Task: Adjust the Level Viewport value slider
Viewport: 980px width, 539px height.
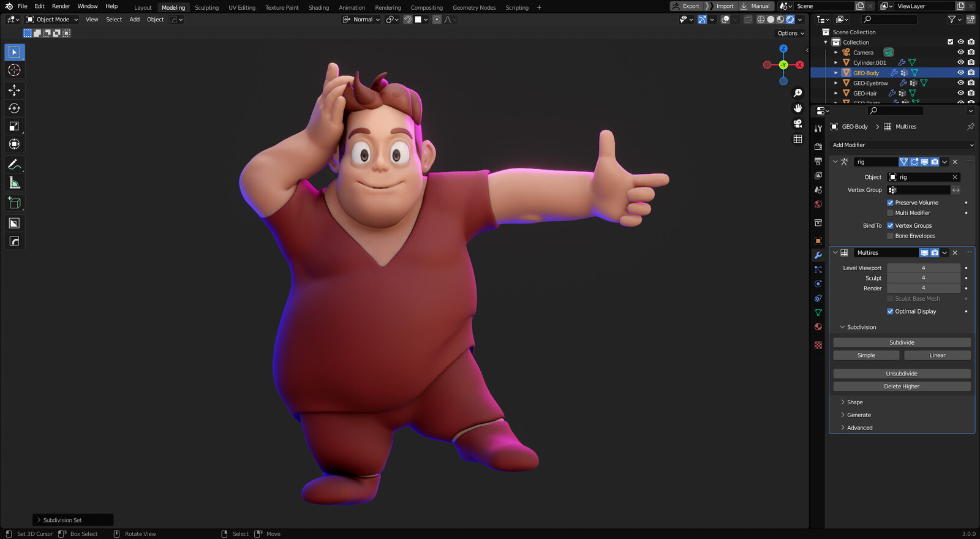Action: point(924,268)
